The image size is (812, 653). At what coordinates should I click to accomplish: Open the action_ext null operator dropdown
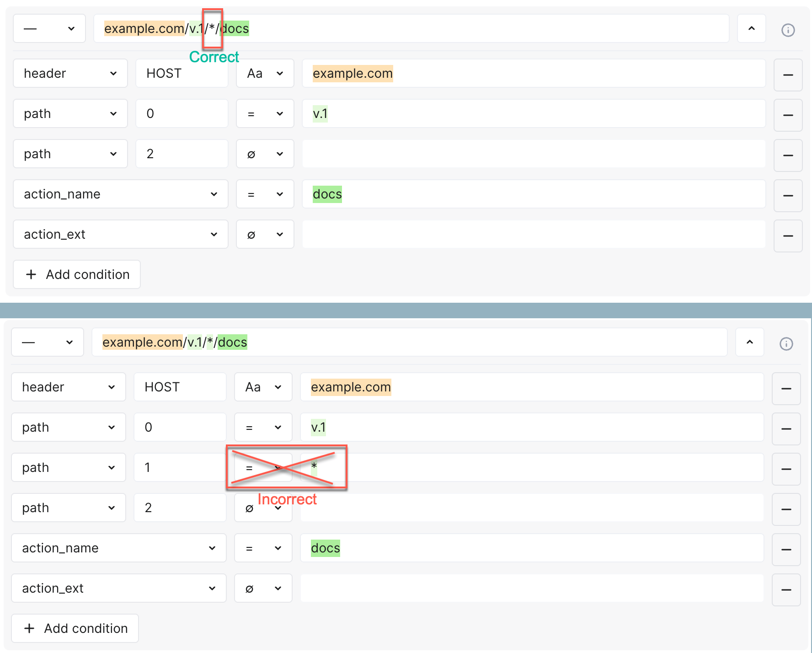[x=265, y=234]
